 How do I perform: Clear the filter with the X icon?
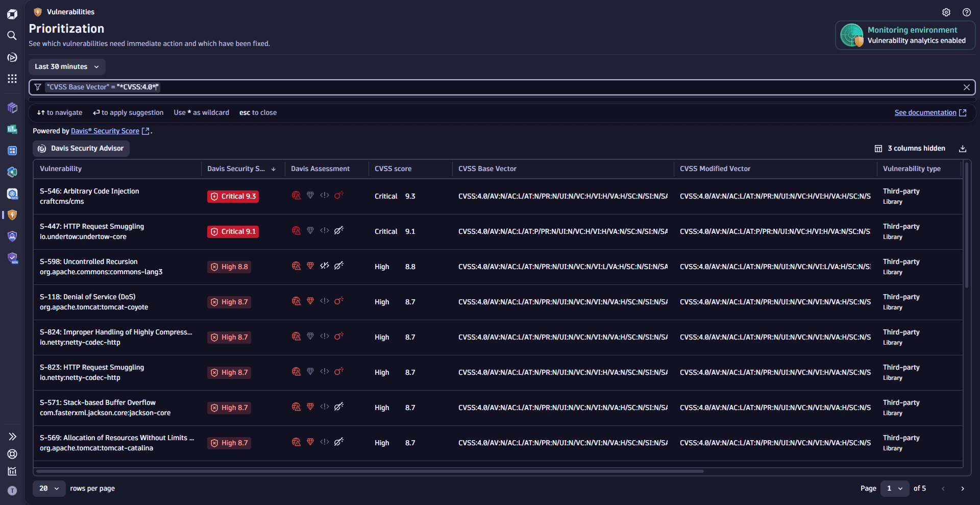click(966, 87)
